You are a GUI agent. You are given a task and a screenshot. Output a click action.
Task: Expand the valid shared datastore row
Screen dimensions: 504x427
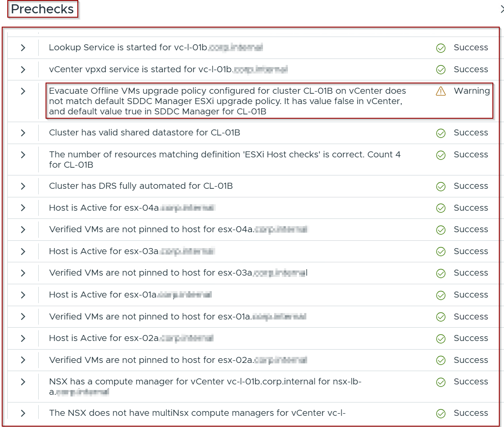point(23,133)
